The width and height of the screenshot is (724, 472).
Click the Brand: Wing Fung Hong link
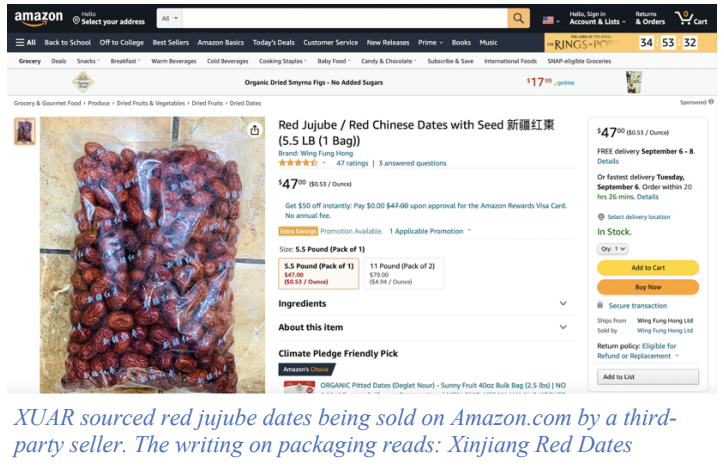pos(315,153)
